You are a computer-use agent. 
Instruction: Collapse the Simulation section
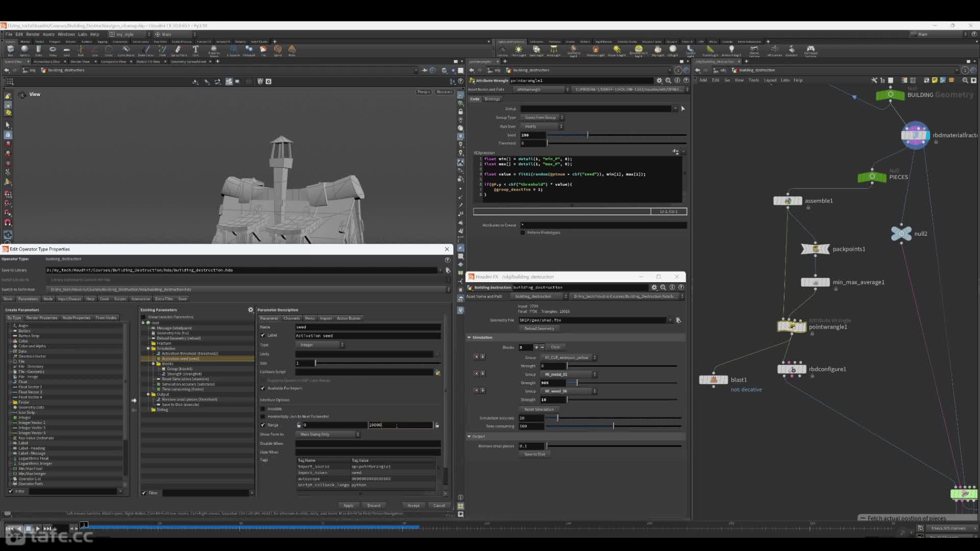pos(469,338)
